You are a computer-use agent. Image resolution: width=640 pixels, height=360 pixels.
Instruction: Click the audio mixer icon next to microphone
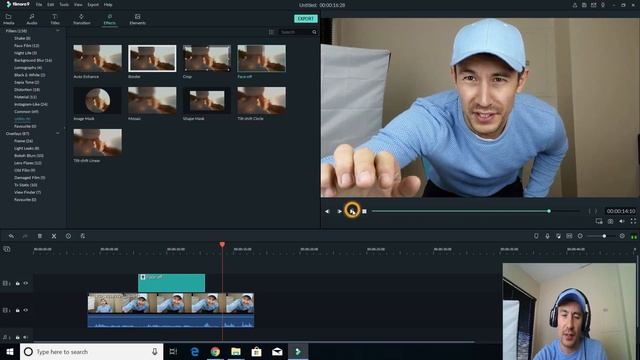coord(558,236)
